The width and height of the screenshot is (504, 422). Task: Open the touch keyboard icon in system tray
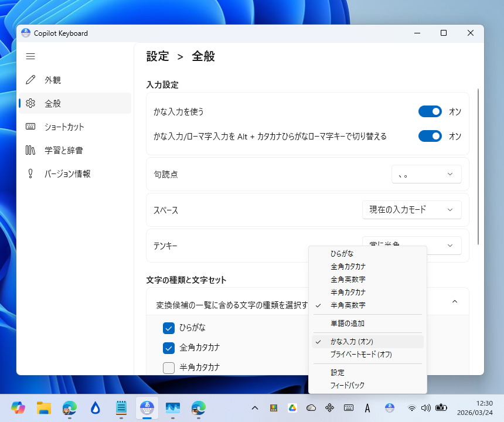pos(348,408)
